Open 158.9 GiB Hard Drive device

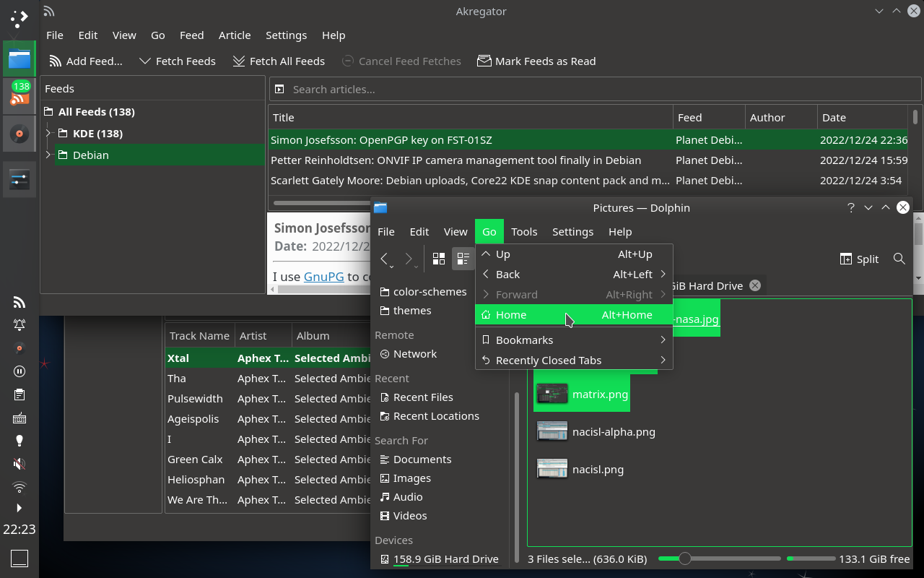pos(439,559)
